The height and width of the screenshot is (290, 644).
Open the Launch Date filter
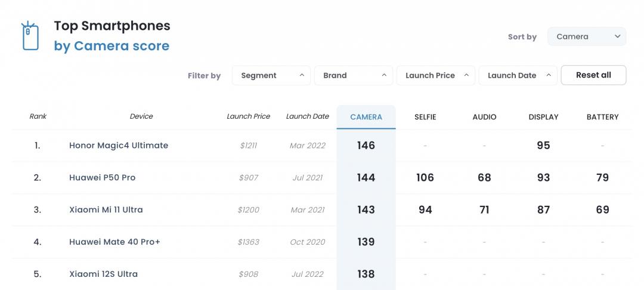[x=518, y=76]
